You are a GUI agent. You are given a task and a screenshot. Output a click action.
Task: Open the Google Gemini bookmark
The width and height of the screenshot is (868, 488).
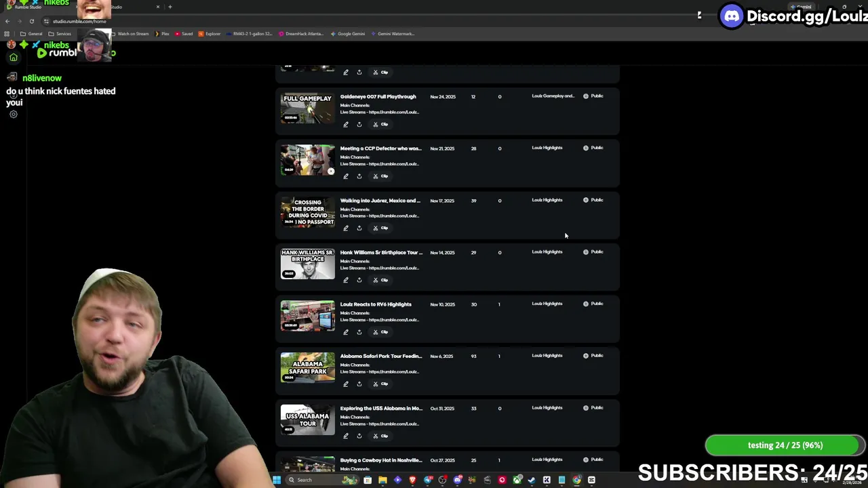click(348, 34)
